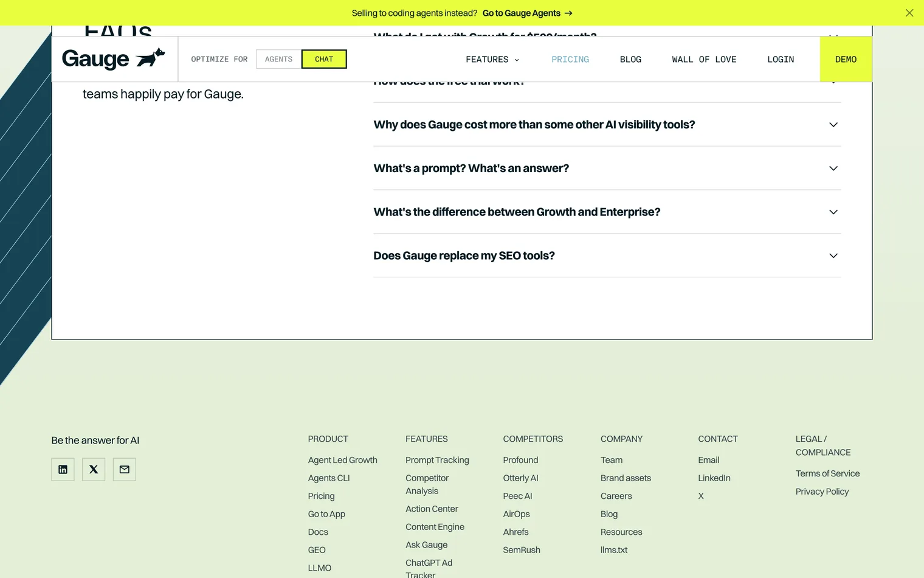This screenshot has width=924, height=578.
Task: Open Terms of Service link
Action: [827, 473]
